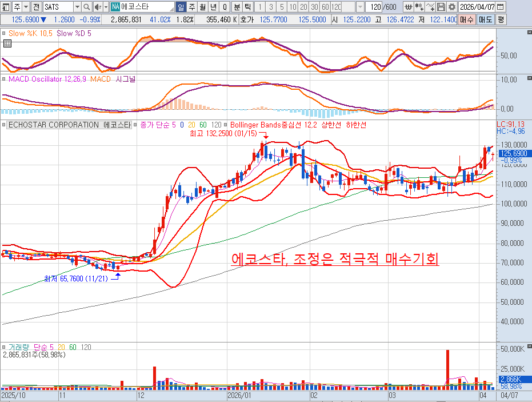Click the magnifier stock search icon
This screenshot has height=402, width=532.
click(87, 7)
